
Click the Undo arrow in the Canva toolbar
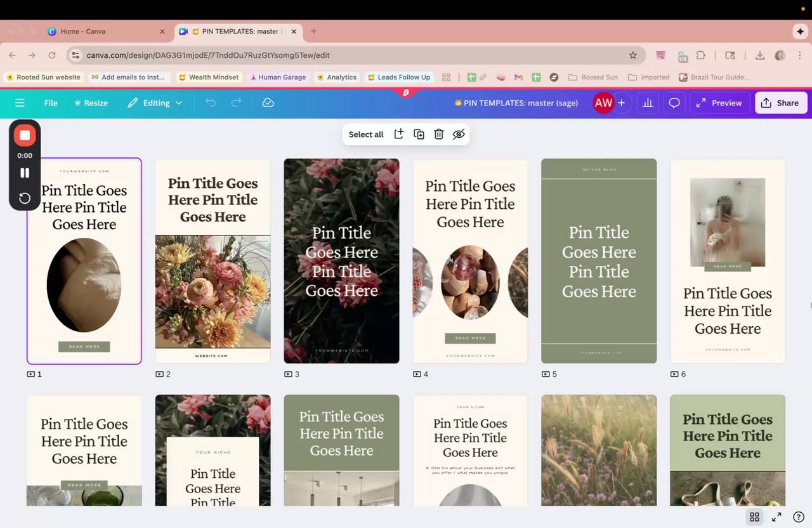[x=211, y=103]
